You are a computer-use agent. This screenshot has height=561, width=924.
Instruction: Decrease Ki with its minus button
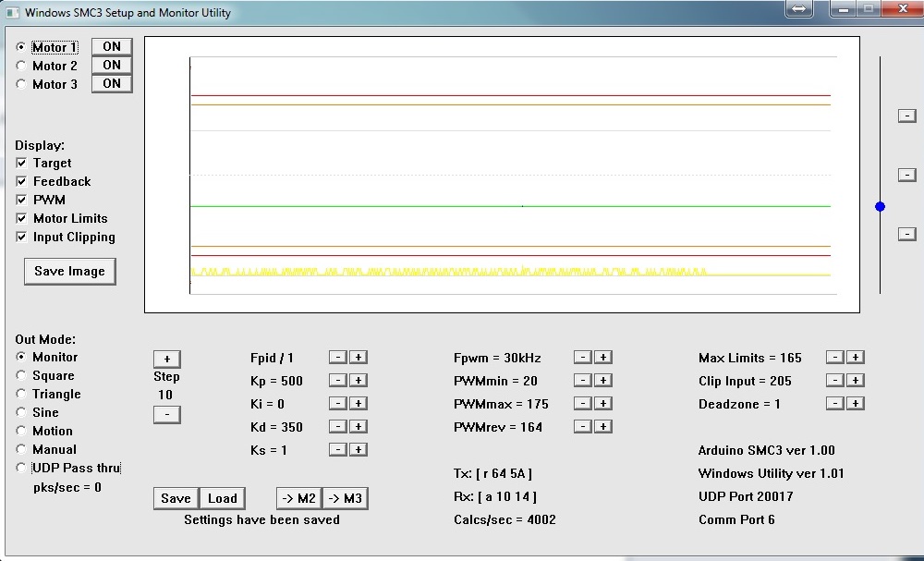point(337,403)
